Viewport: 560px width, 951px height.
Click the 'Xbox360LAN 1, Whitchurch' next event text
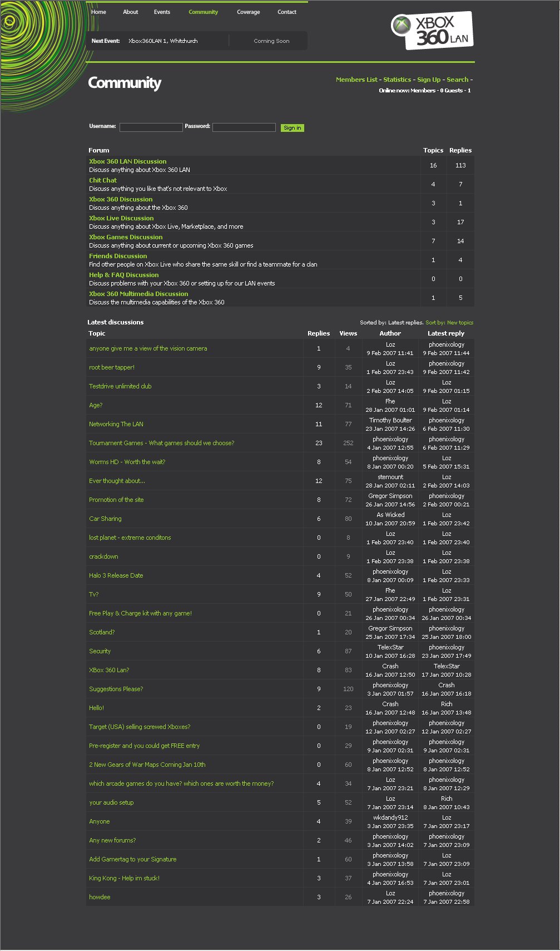163,41
